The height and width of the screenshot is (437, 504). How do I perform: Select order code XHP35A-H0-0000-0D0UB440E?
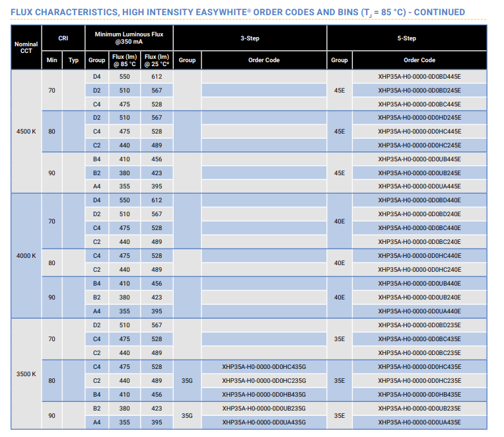coord(419,284)
